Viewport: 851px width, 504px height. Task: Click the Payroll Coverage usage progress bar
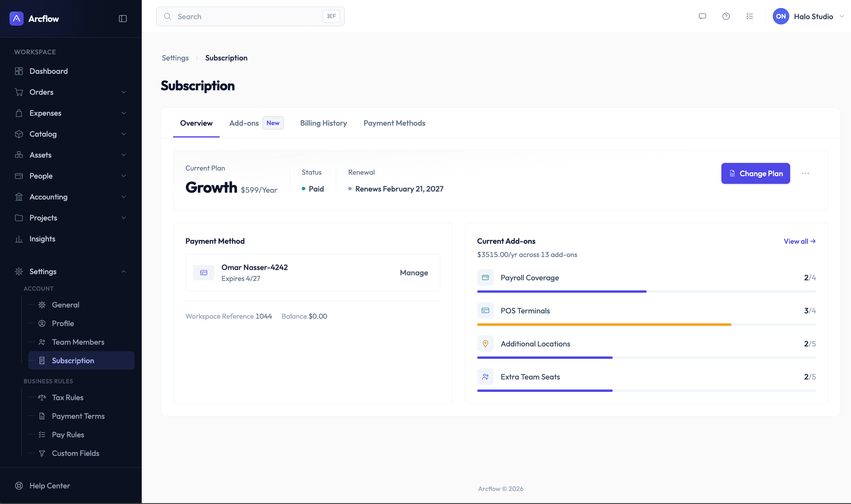pyautogui.click(x=646, y=292)
